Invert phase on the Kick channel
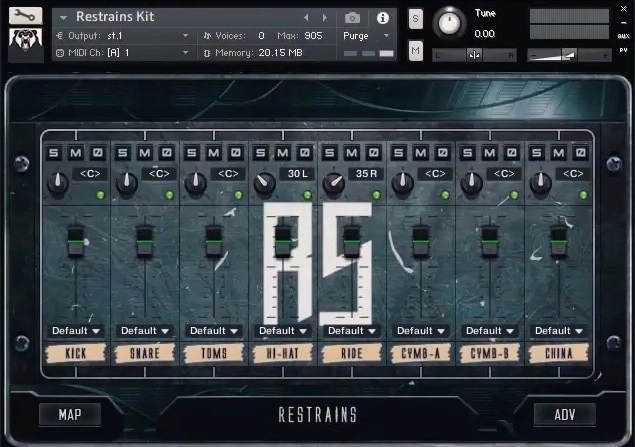 point(98,153)
